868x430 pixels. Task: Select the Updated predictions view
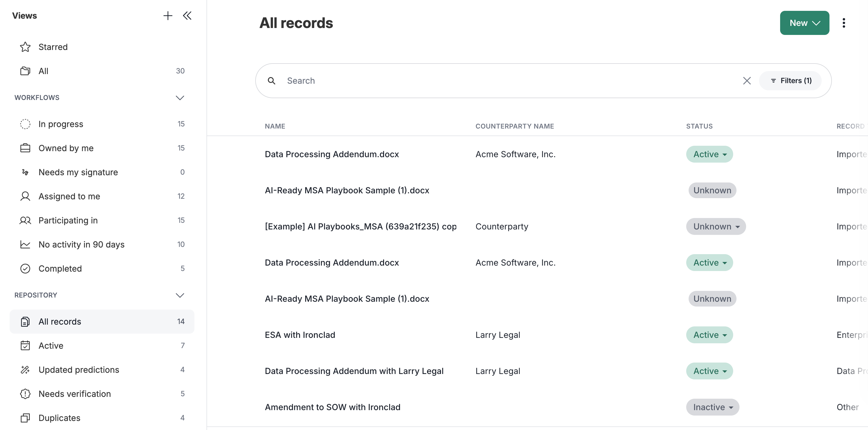(102, 370)
